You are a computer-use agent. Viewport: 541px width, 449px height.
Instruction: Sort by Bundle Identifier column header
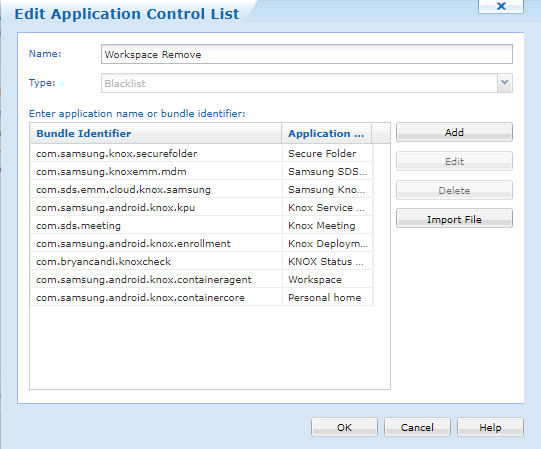156,134
